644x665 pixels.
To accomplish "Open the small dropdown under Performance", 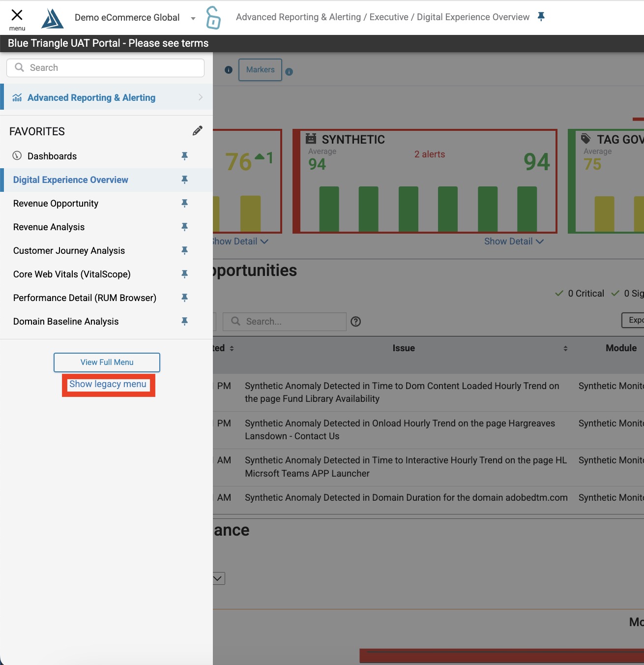I will click(x=219, y=578).
